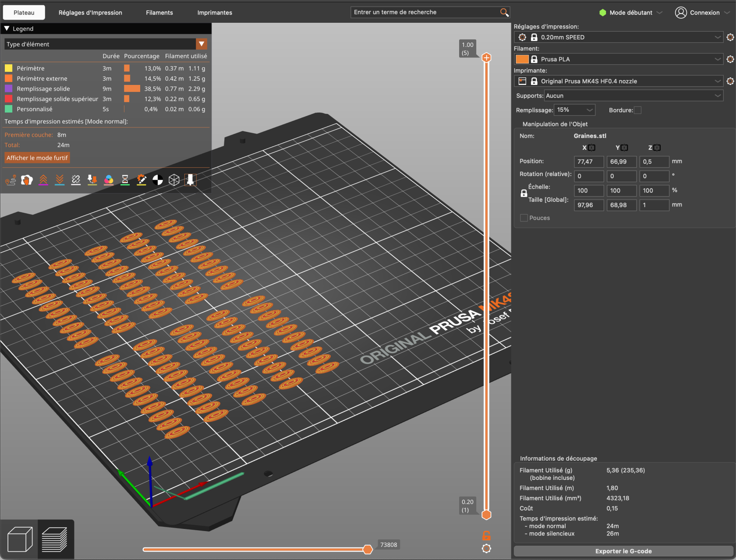Image resolution: width=736 pixels, height=560 pixels.
Task: Click the Connexion user avatar icon
Action: tap(681, 12)
